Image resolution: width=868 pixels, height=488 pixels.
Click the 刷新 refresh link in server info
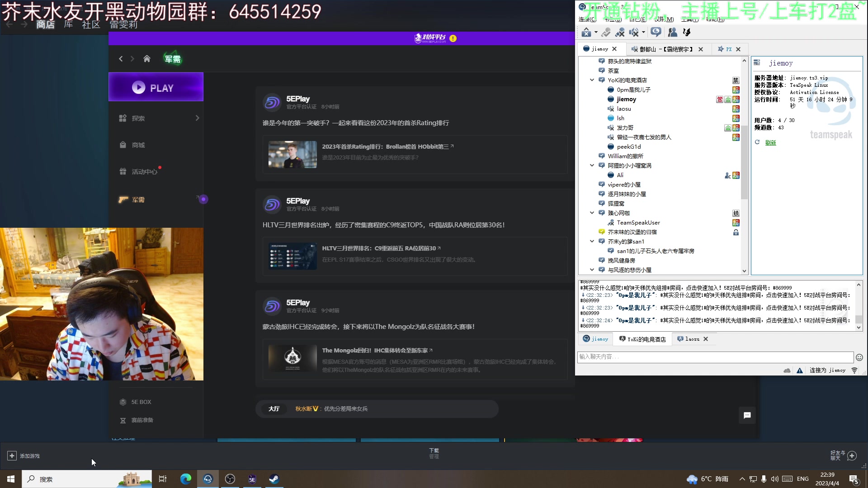770,143
